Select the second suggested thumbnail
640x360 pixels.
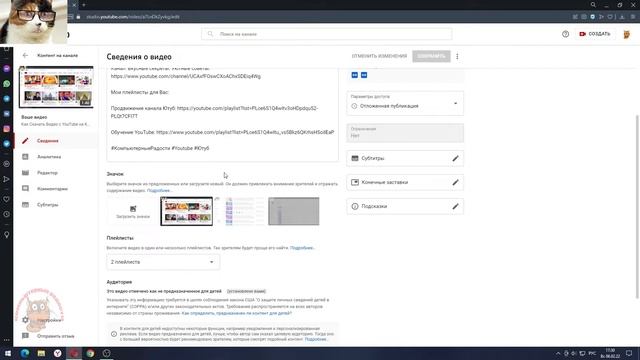click(240, 211)
